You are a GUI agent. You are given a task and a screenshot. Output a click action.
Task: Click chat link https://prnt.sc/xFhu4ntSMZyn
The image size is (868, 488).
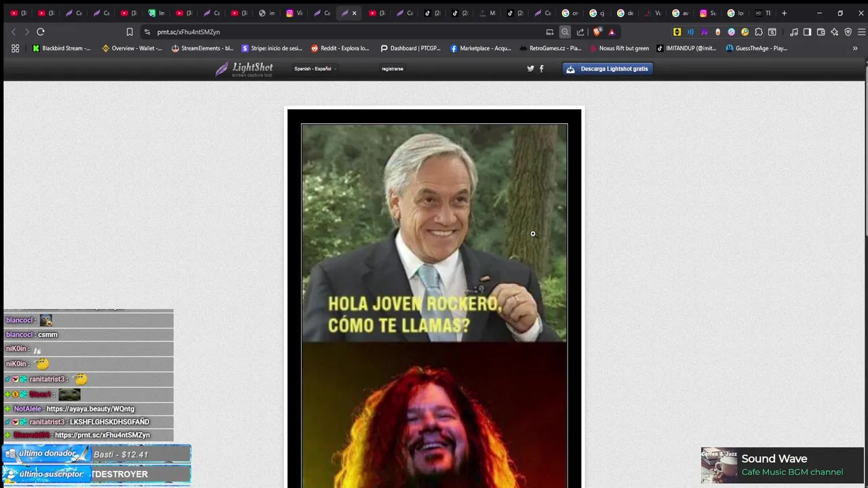click(102, 435)
